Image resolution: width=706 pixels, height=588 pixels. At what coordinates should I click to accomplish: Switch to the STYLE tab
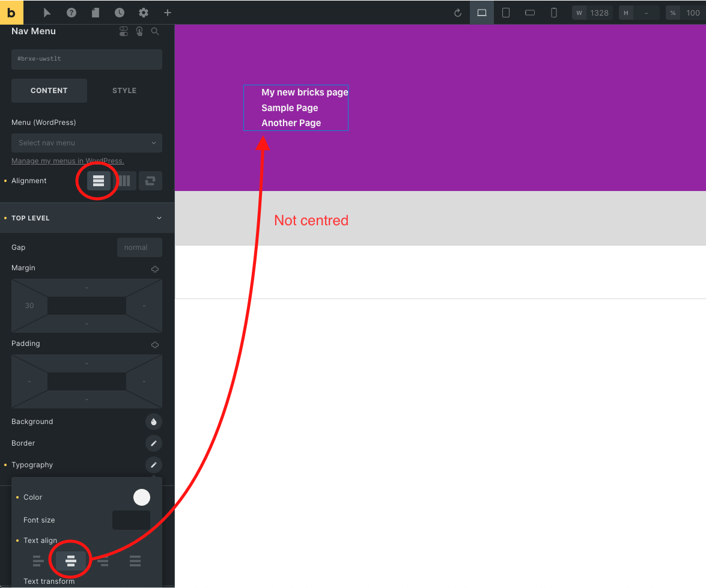coord(124,90)
